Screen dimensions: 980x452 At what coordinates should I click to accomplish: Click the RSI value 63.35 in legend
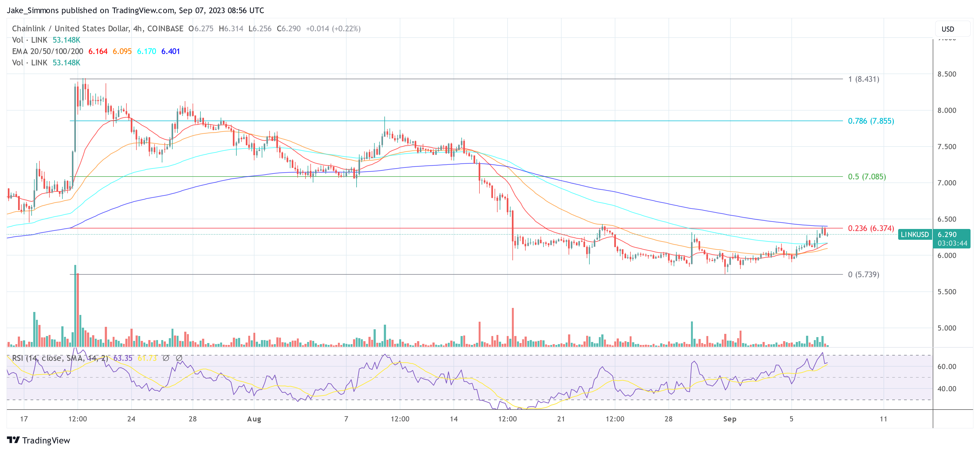click(123, 358)
